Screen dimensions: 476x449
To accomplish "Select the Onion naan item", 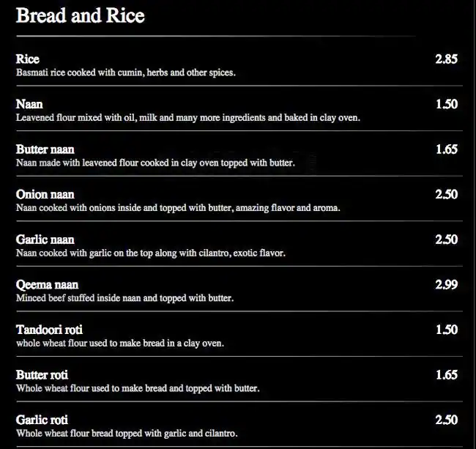I will [x=45, y=195].
